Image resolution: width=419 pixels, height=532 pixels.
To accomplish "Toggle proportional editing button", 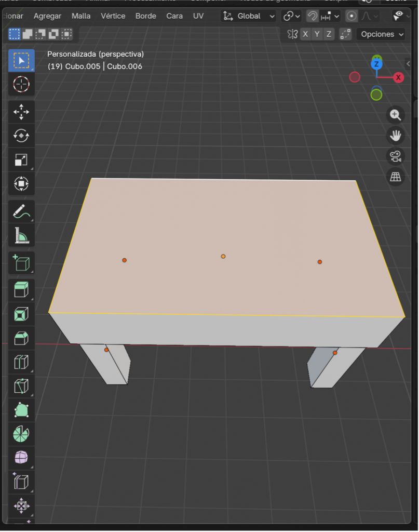I will (x=352, y=16).
